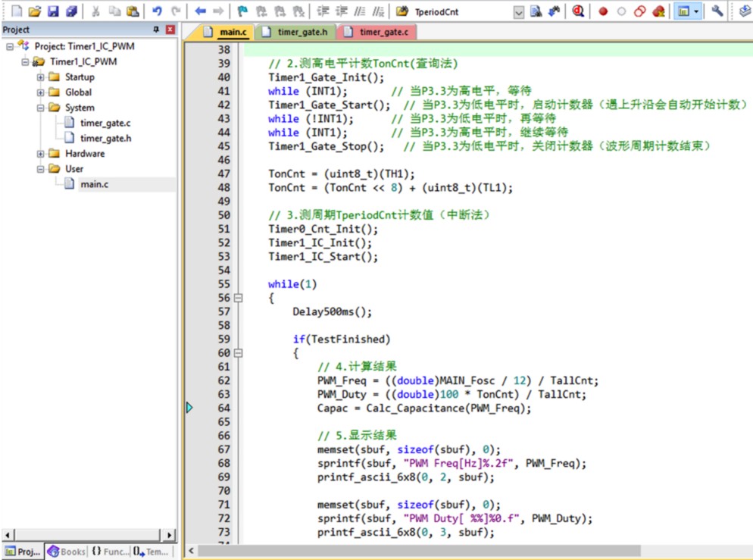Open the window layout dropdown arrow

click(696, 11)
